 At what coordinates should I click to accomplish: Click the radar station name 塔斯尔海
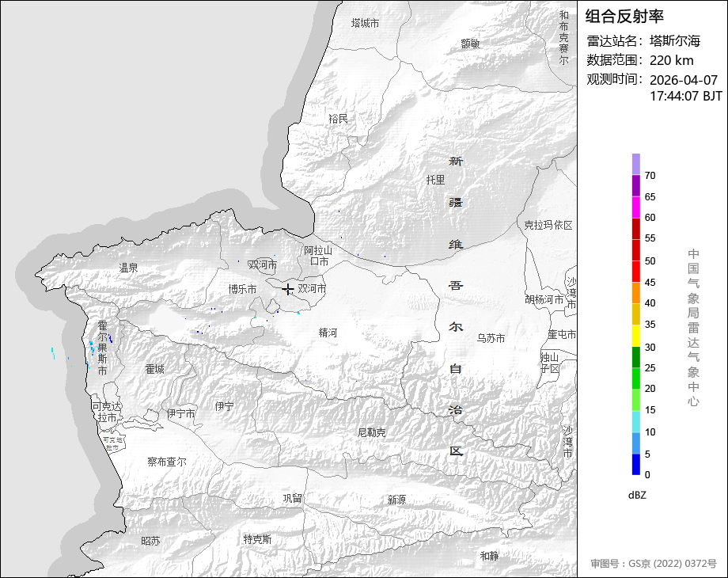coord(675,41)
